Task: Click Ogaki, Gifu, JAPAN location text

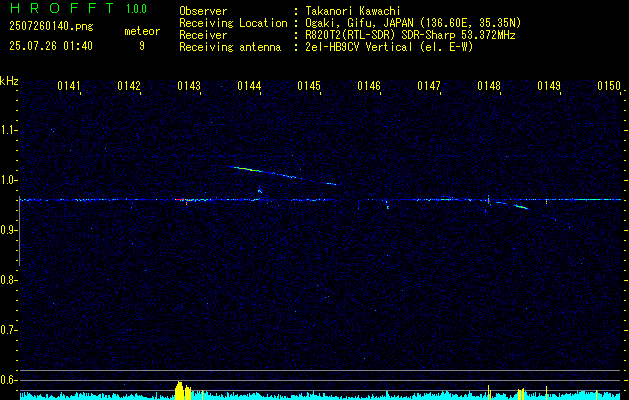Action: click(413, 23)
